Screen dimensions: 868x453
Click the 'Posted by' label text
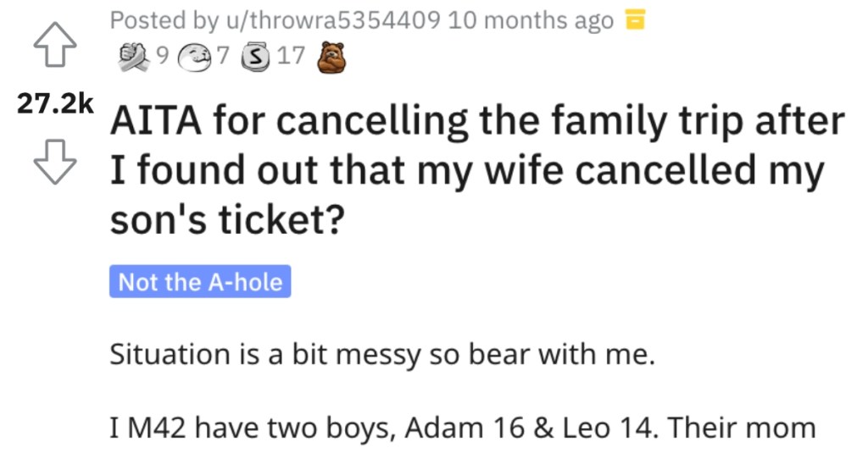[x=164, y=20]
